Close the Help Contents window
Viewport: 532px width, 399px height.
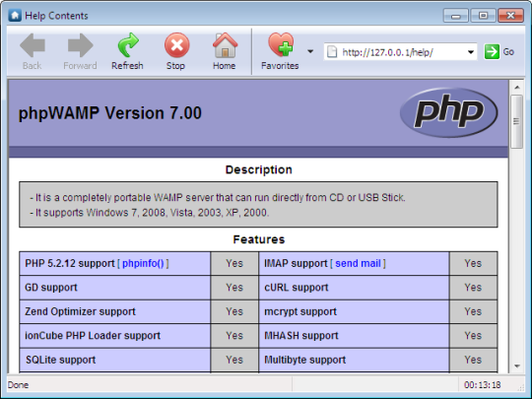point(510,16)
